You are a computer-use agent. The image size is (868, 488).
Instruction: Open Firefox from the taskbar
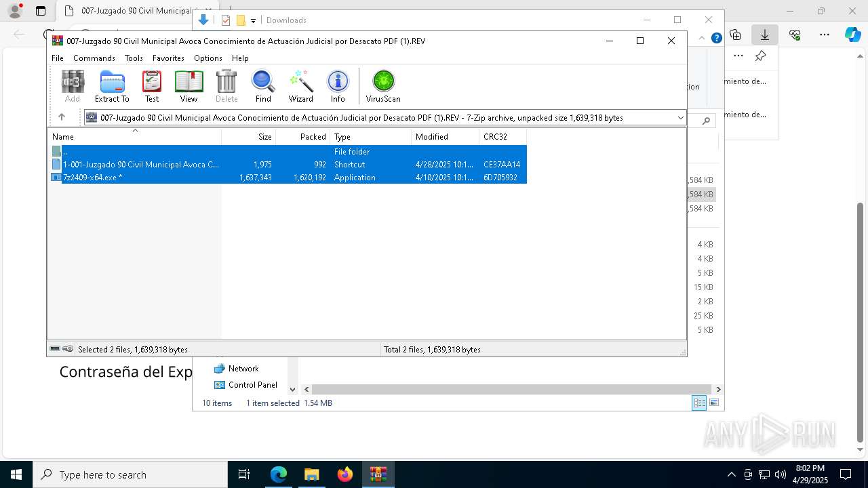(x=345, y=474)
